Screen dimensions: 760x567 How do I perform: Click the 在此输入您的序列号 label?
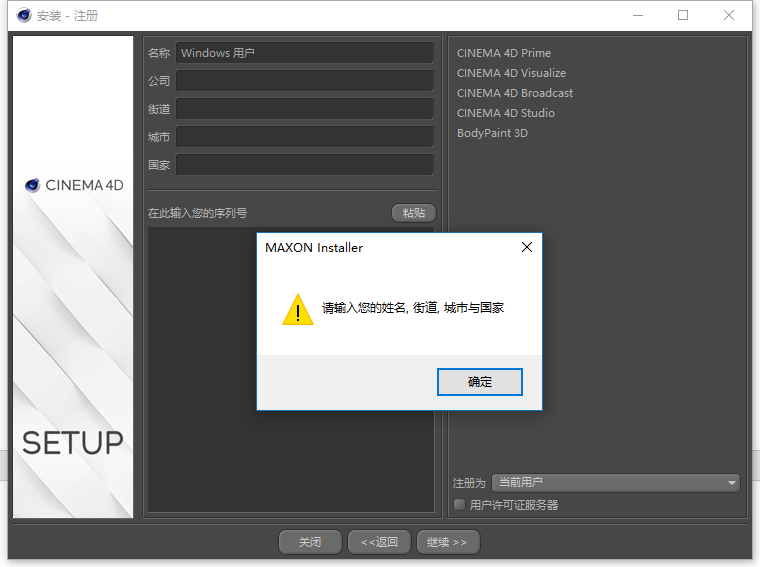(x=197, y=213)
